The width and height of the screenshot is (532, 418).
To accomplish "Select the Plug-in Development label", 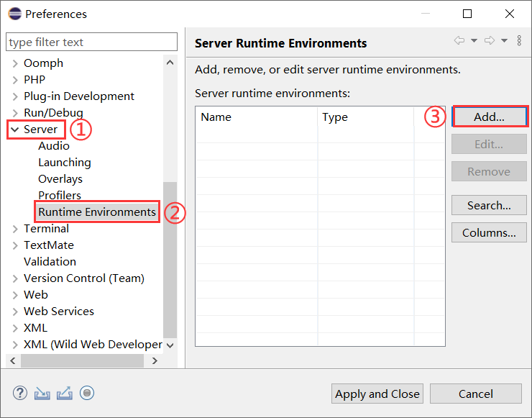I will pos(79,96).
